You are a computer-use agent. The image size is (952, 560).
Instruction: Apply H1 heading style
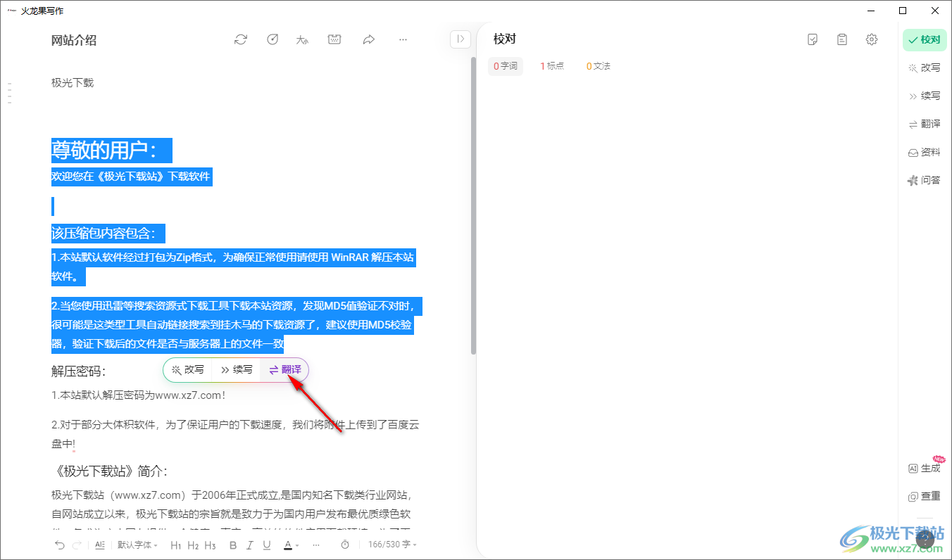point(176,545)
